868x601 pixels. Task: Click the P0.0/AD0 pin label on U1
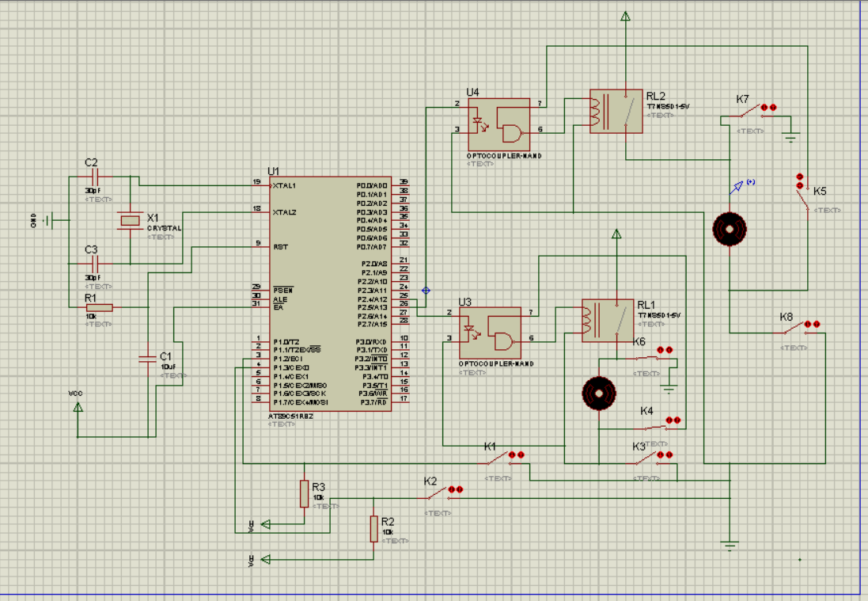pyautogui.click(x=372, y=185)
